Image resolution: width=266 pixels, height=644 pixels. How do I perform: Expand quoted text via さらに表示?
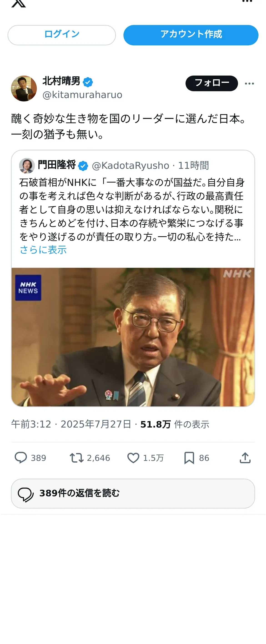43,250
